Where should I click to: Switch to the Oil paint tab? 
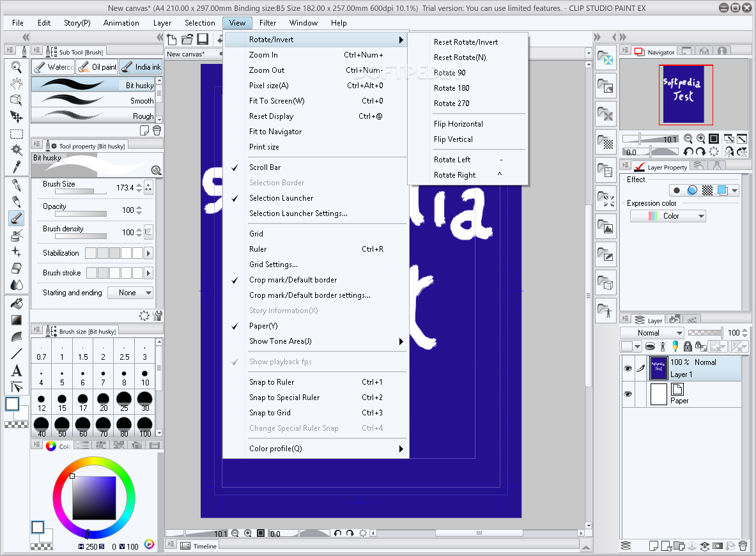(98, 67)
